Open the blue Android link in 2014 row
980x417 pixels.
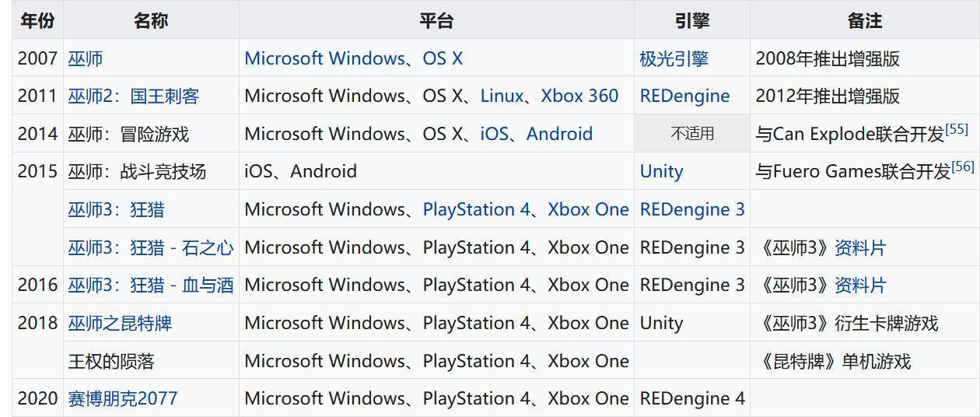(559, 134)
